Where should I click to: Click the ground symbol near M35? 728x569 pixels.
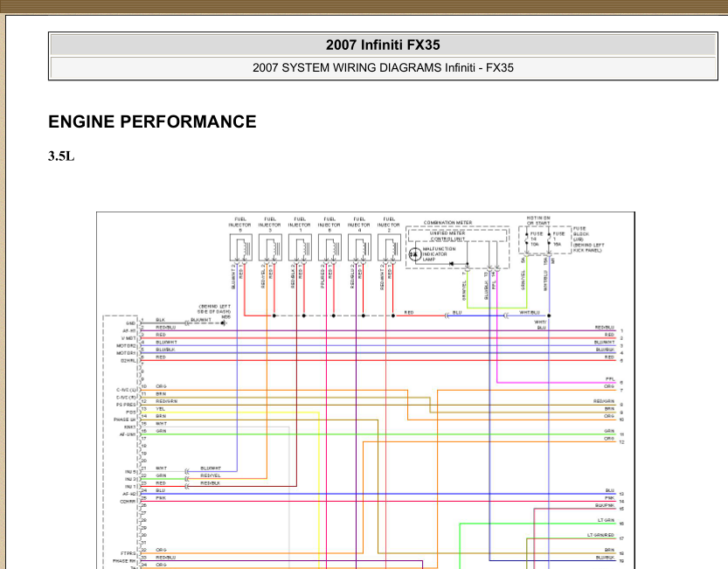(224, 323)
